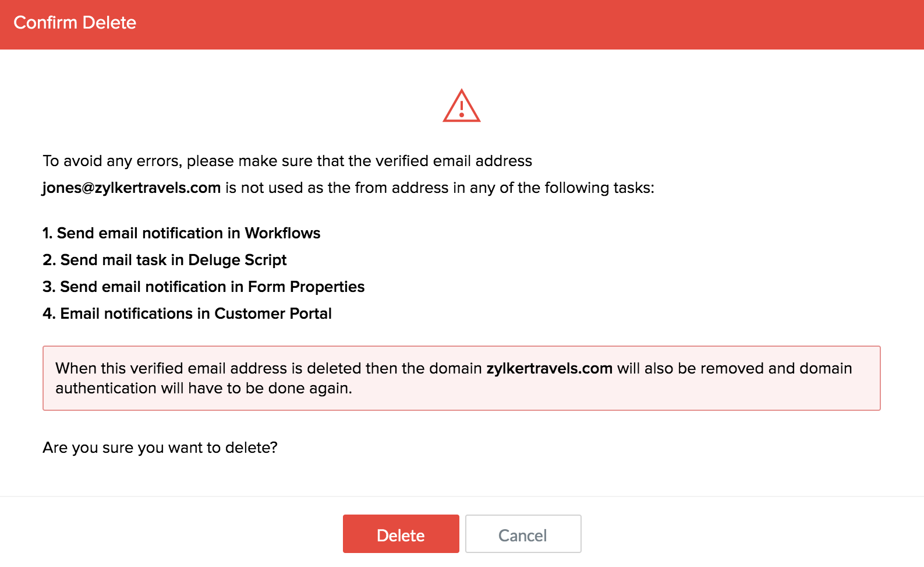The height and width of the screenshot is (567, 924).
Task: Click the 'authentication will have to be done again' line
Action: pos(204,388)
